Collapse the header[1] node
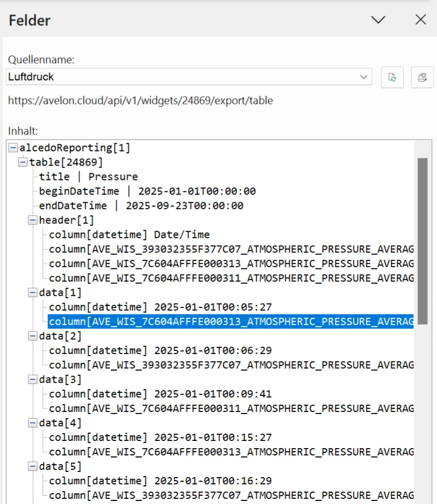The width and height of the screenshot is (437, 504). point(32,220)
